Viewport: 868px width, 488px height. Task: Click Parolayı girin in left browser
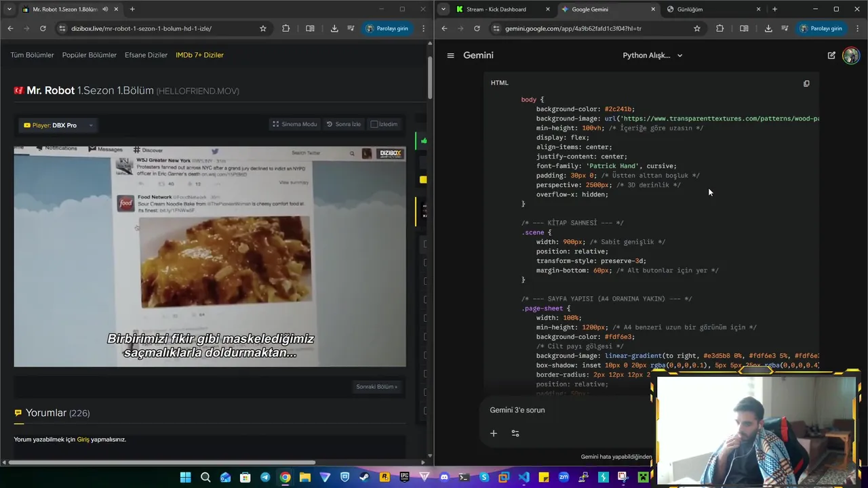(387, 28)
